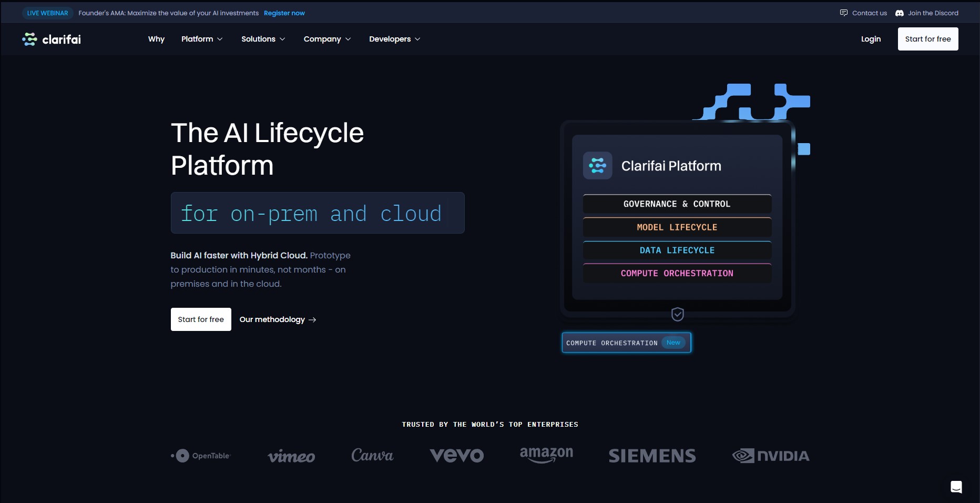This screenshot has height=503, width=980.
Task: Open the Solutions menu
Action: click(263, 39)
